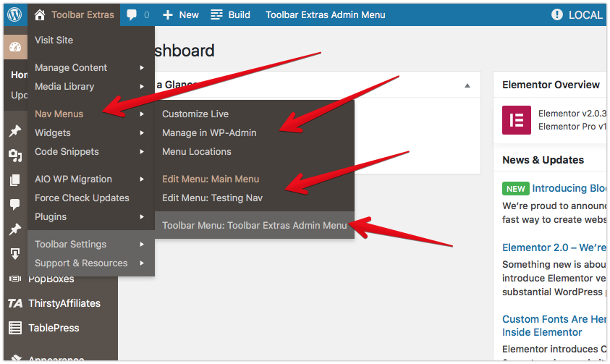Expand the AIO WP Migration submenu arrow
The image size is (610, 364).
pos(142,179)
